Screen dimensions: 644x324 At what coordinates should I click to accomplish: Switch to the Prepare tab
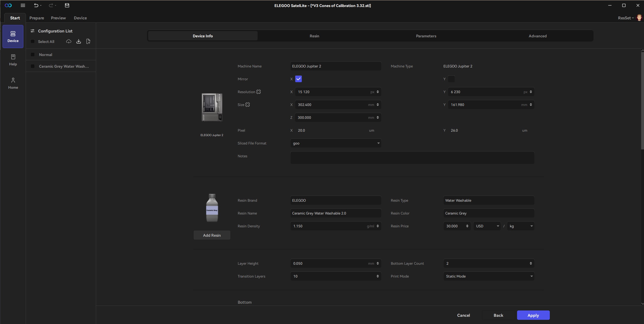coord(37,18)
